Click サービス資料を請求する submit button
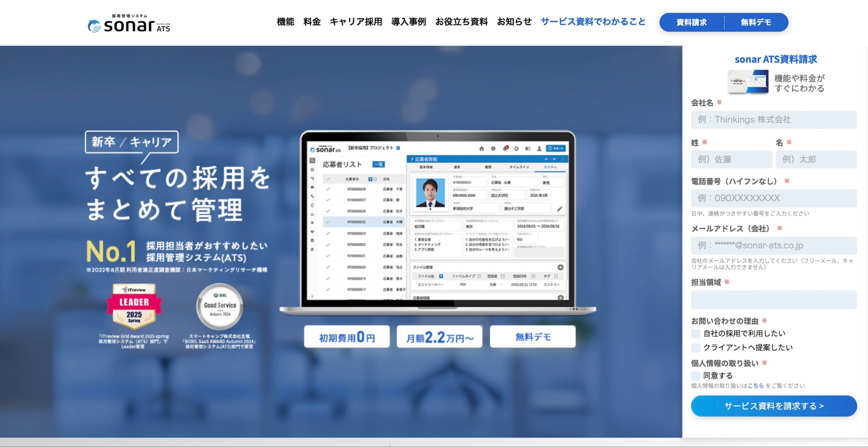This screenshot has width=868, height=447. coord(774,406)
